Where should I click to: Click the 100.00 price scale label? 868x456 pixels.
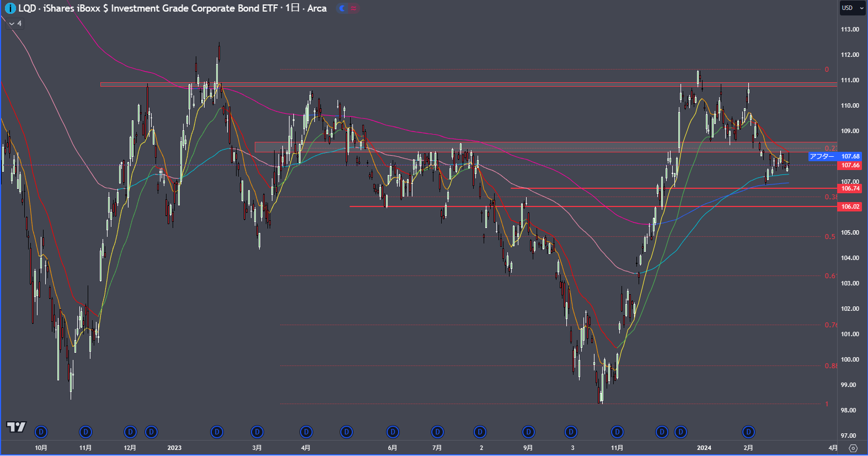850,360
